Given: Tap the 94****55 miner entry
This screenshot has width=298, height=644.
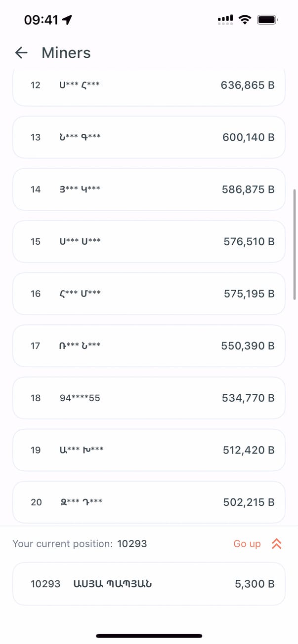Looking at the screenshot, I should [x=149, y=398].
